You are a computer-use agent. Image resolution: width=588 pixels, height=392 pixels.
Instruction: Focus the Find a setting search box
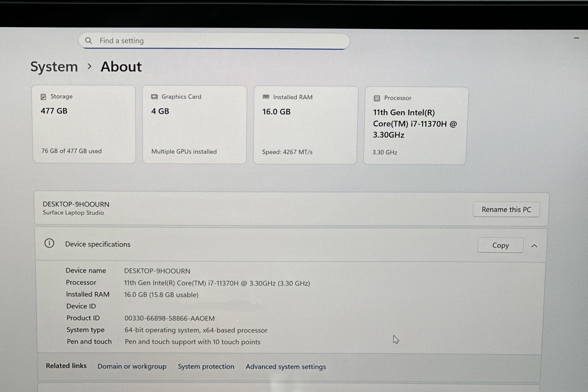tap(214, 41)
